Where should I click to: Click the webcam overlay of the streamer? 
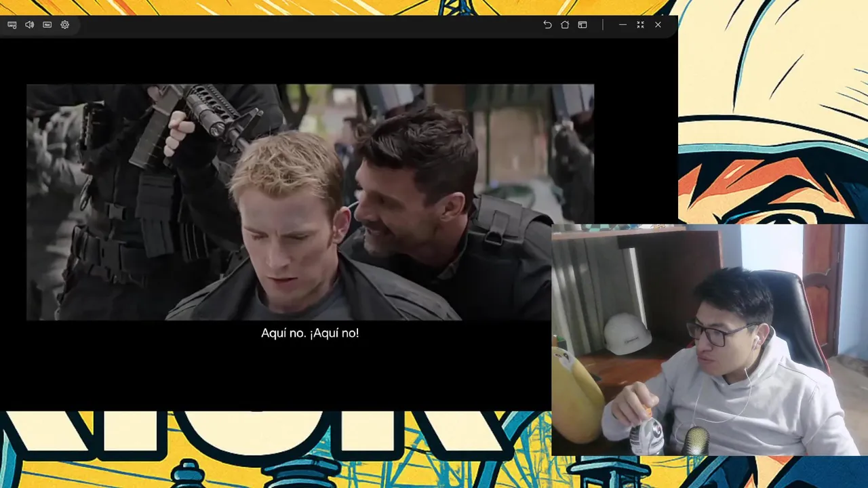(709, 340)
